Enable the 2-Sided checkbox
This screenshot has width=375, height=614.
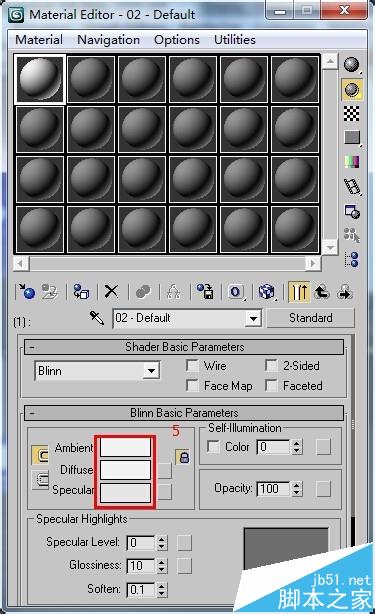click(x=271, y=366)
